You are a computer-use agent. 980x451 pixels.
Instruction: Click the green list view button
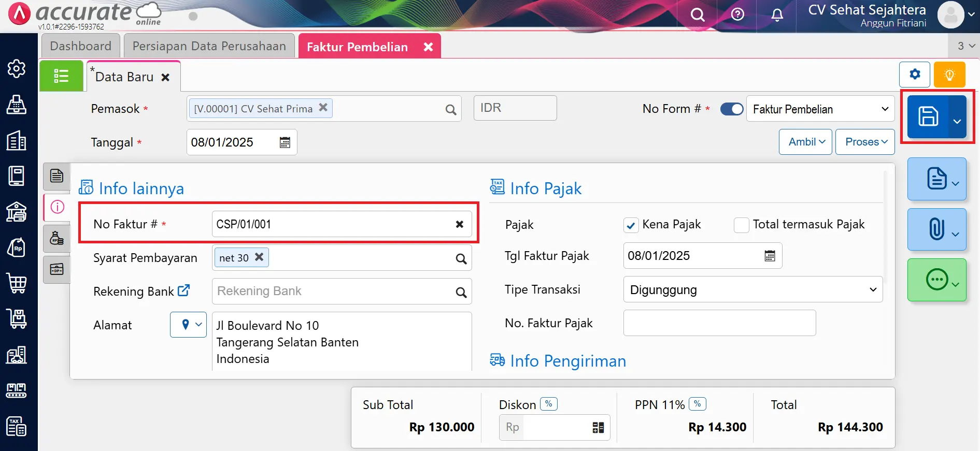[61, 76]
